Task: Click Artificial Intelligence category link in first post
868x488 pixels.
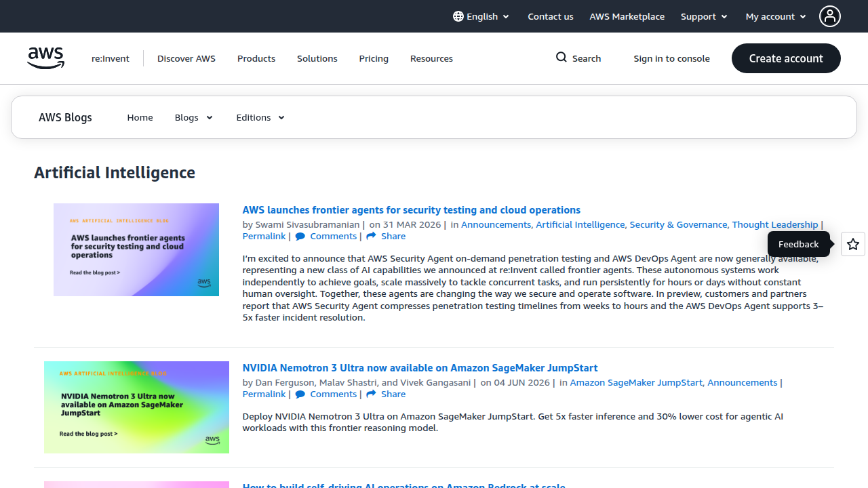Action: [580, 224]
